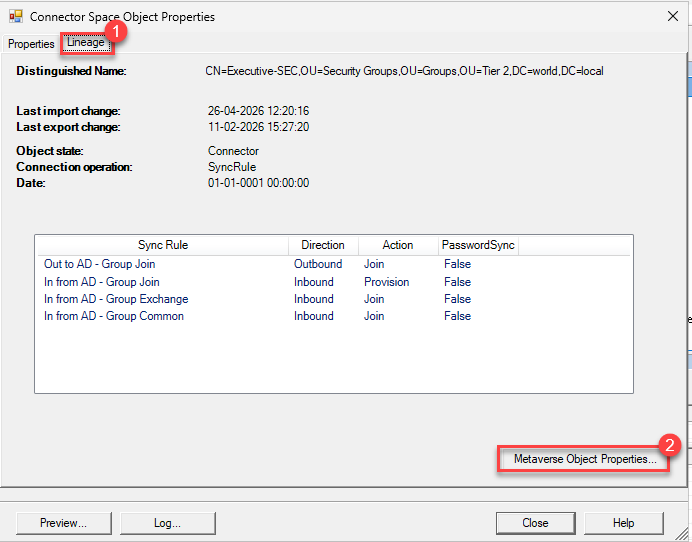The image size is (692, 542).
Task: Click the PasswordSync column header
Action: 478,245
